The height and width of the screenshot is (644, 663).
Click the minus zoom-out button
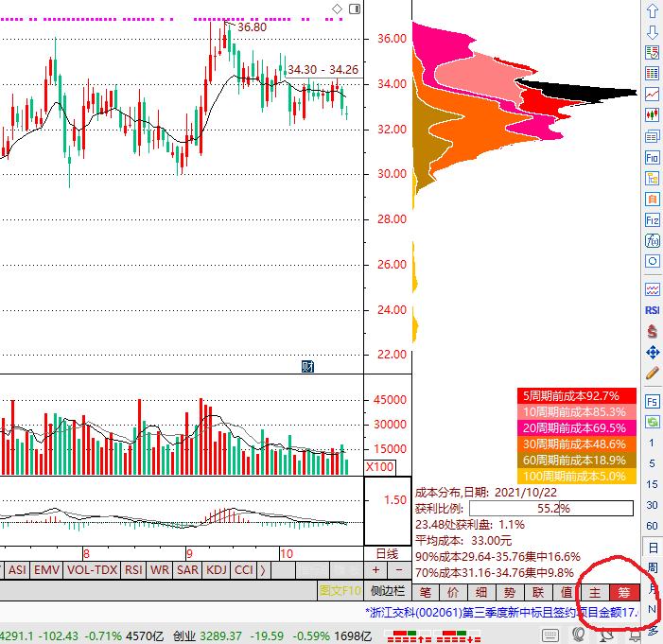pyautogui.click(x=399, y=570)
